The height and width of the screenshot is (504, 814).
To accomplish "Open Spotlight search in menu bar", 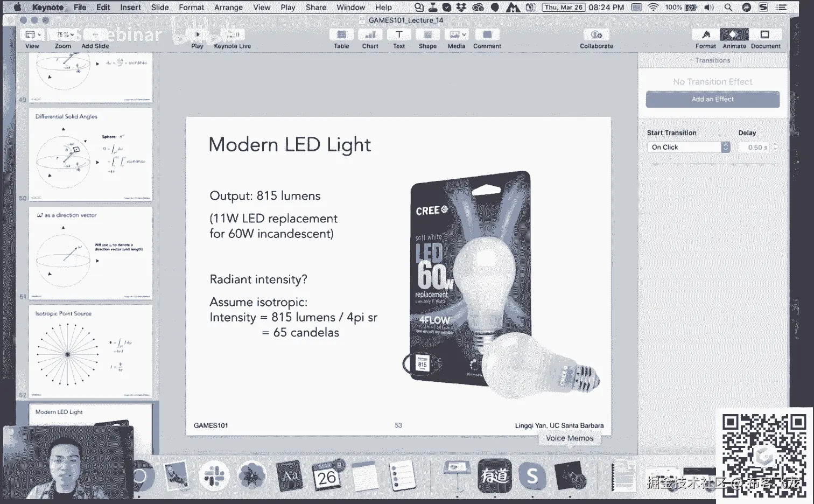I will point(728,7).
